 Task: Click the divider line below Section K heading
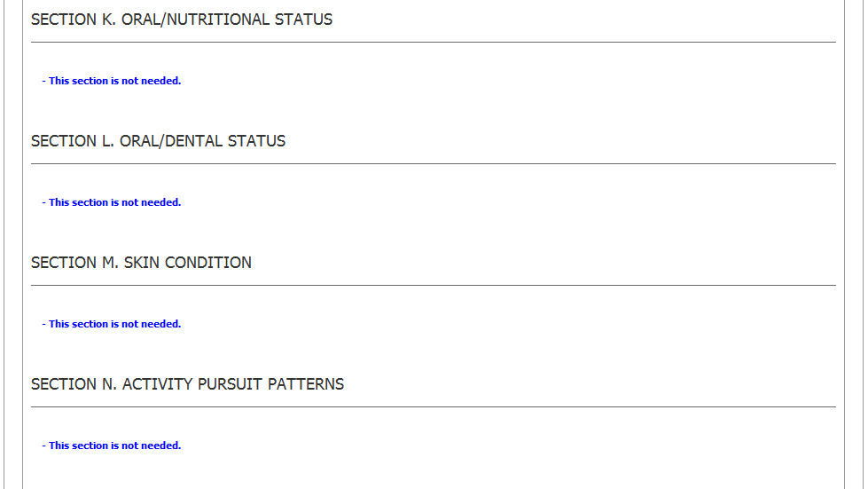point(433,42)
